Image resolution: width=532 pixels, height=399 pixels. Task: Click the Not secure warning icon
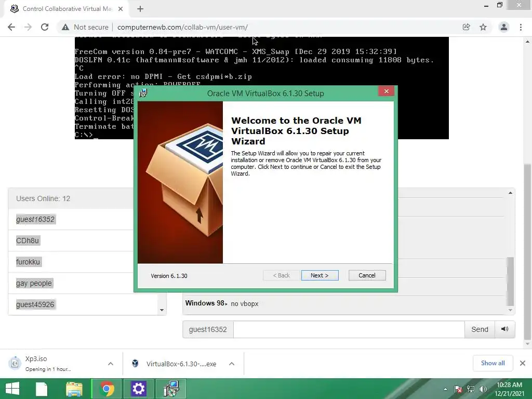(65, 27)
